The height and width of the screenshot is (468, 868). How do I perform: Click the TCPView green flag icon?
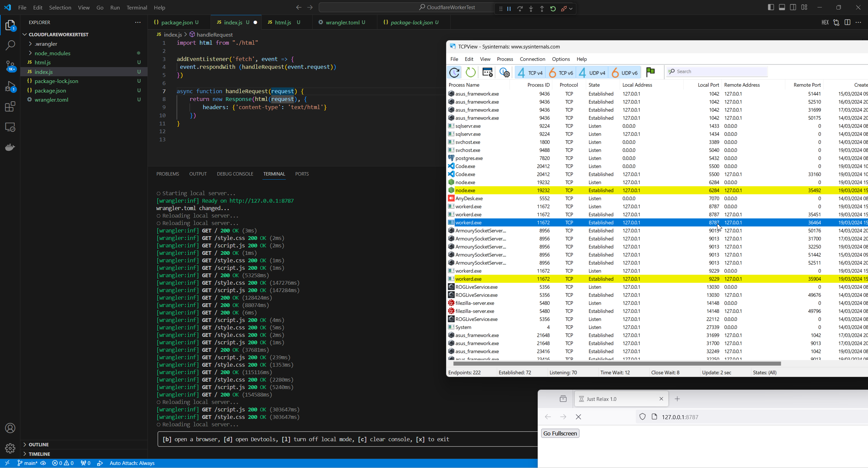[650, 72]
